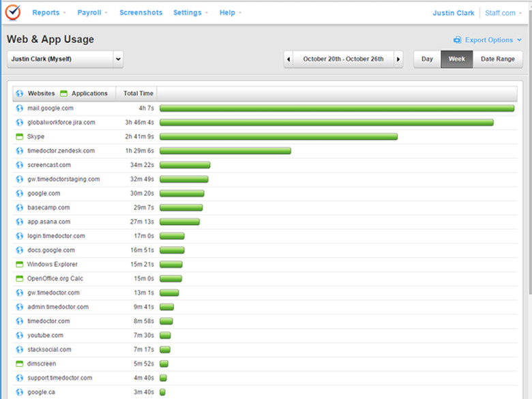532x399 pixels.
Task: Click the application icon beside Skype
Action: pyautogui.click(x=20, y=136)
